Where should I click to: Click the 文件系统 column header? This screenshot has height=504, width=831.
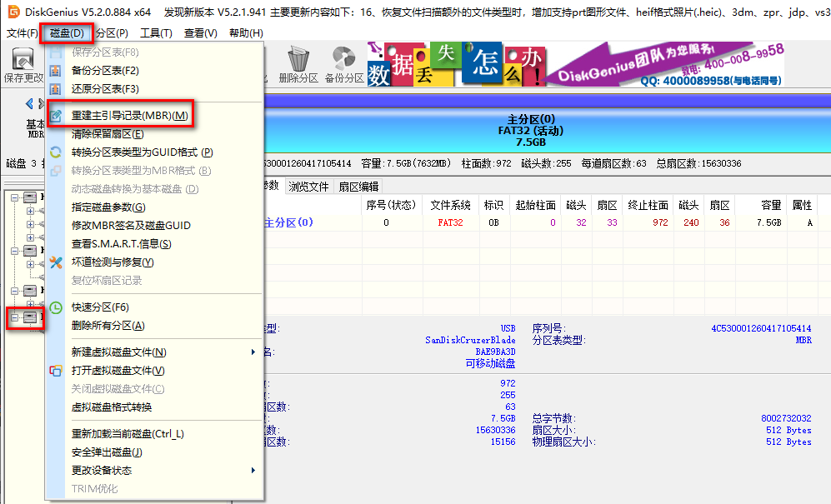pyautogui.click(x=450, y=205)
